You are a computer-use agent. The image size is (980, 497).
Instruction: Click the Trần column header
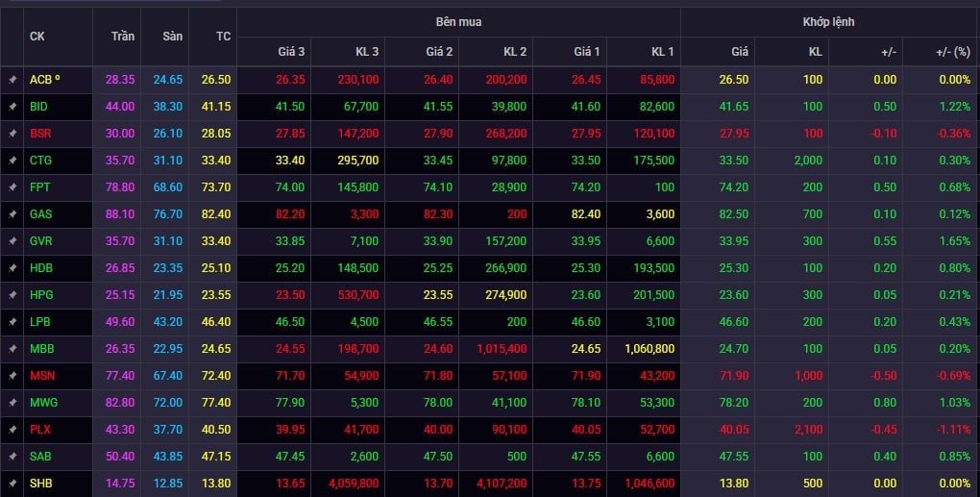click(123, 37)
